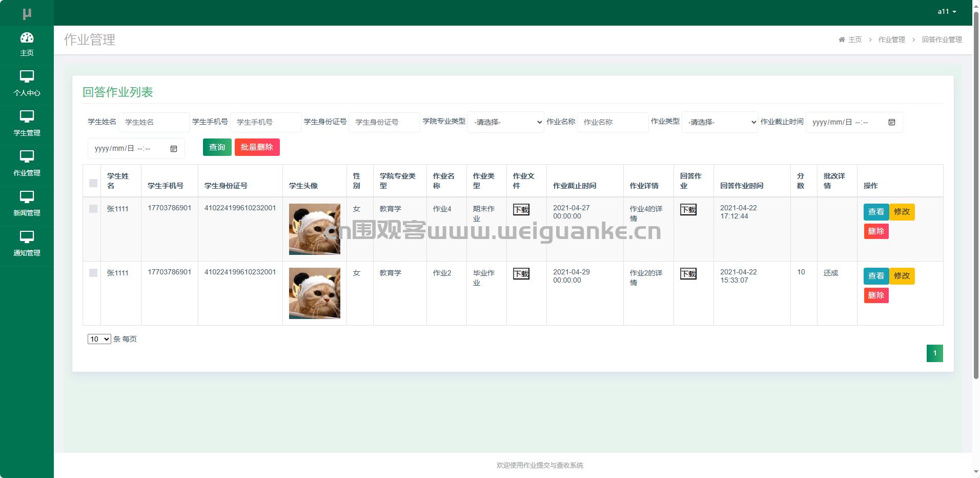Navigate to 回答作业管理 in the breadcrumb
Screen dimensions: 980x478
pos(941,39)
